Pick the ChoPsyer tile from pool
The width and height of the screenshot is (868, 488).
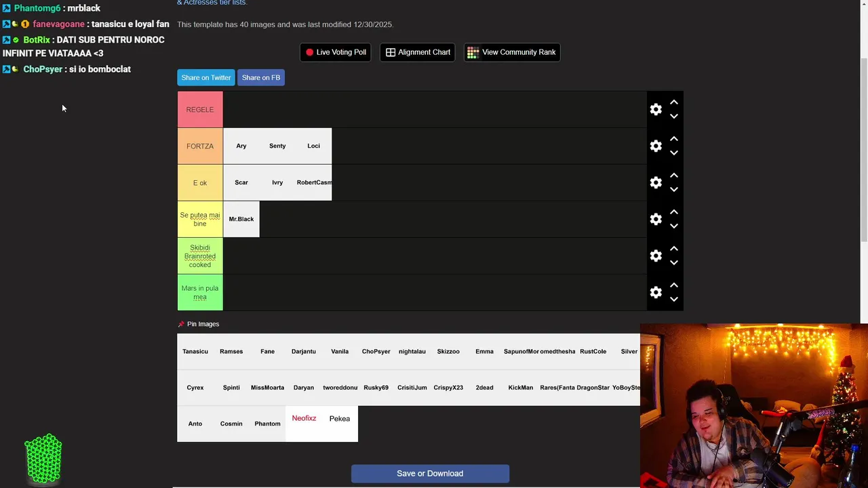[376, 351]
